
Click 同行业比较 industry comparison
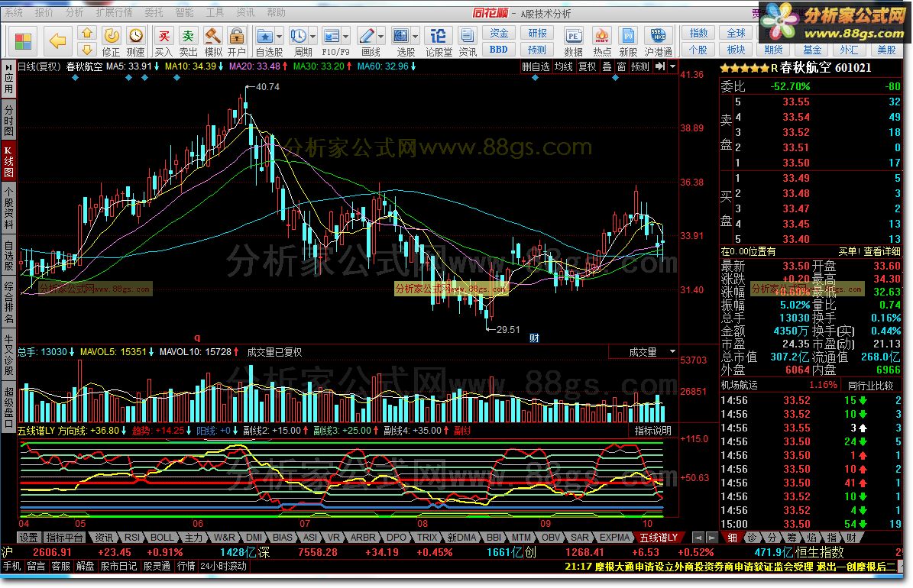[x=870, y=386]
